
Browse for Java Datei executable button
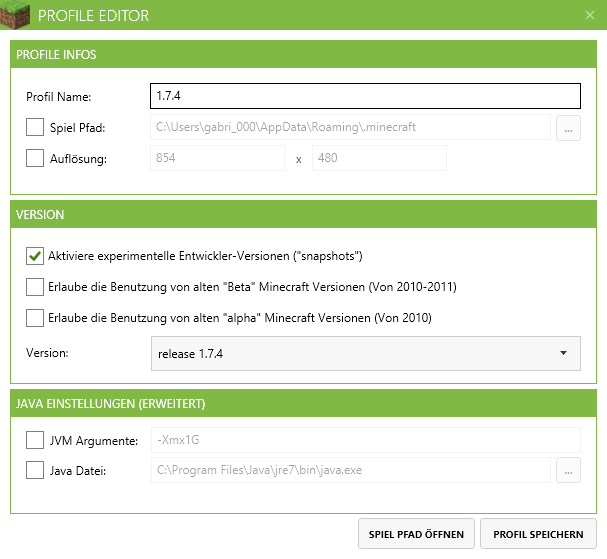pyautogui.click(x=568, y=470)
